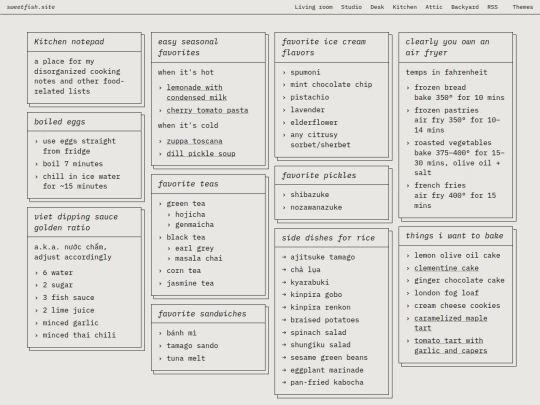
Task: Open the cherry tomato pasta link
Action: pos(207,110)
